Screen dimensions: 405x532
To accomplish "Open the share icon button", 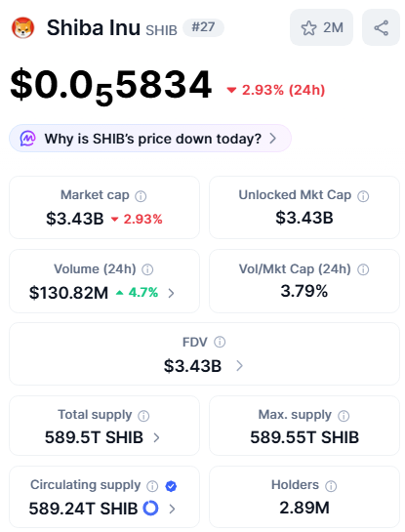I will pos(381,27).
